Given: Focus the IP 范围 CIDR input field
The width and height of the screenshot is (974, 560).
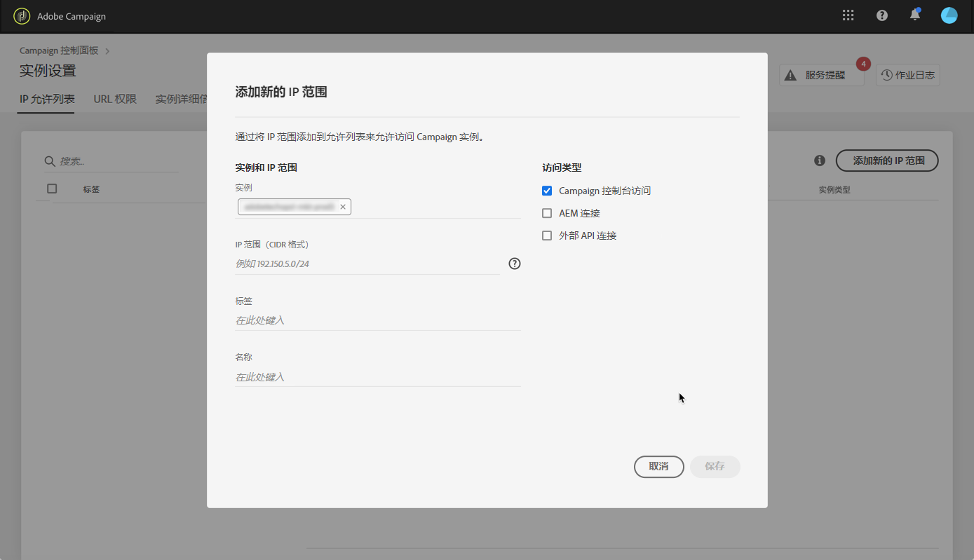Looking at the screenshot, I should (x=367, y=264).
